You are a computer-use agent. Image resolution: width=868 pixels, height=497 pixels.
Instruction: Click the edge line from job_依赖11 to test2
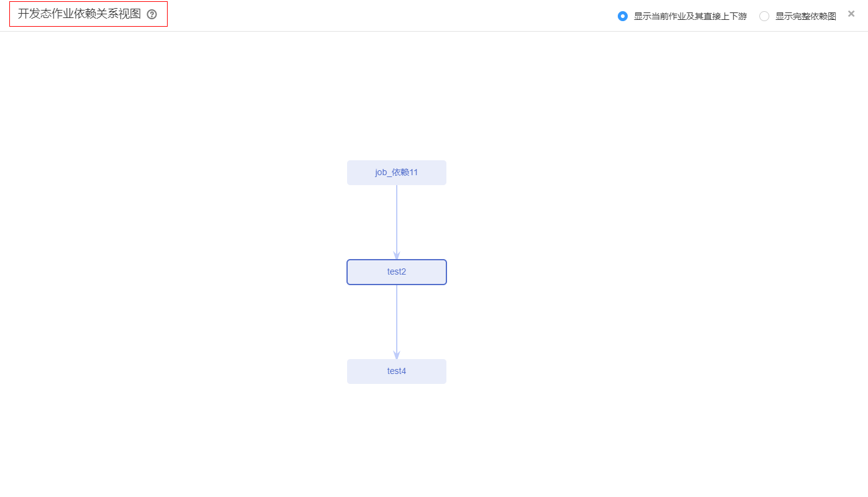pyautogui.click(x=397, y=217)
